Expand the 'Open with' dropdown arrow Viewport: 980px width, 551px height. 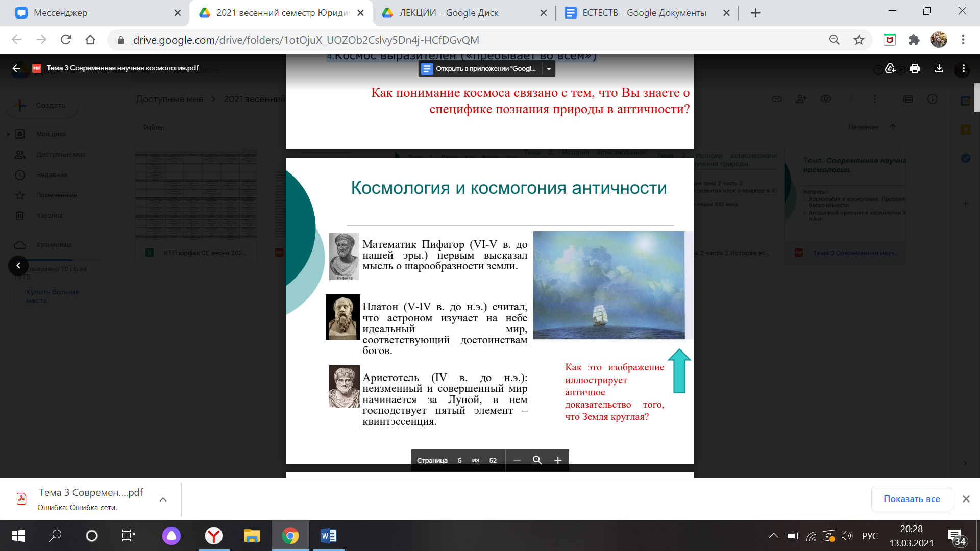549,68
